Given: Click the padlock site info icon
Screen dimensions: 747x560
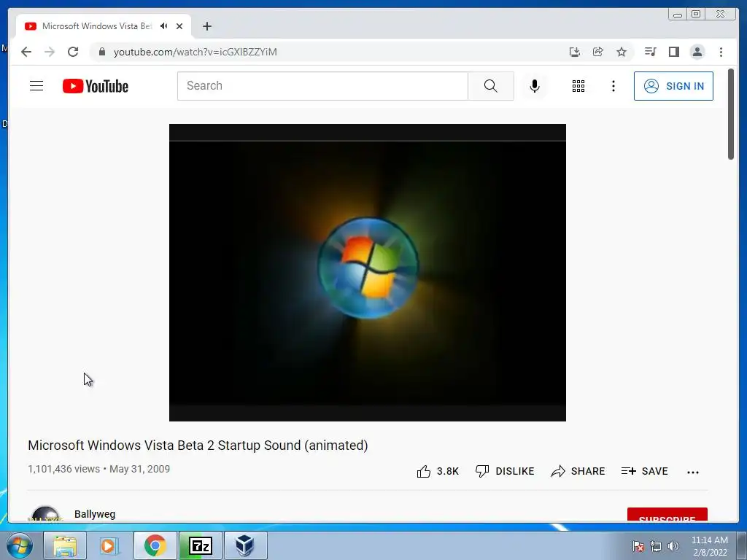Looking at the screenshot, I should point(101,52).
